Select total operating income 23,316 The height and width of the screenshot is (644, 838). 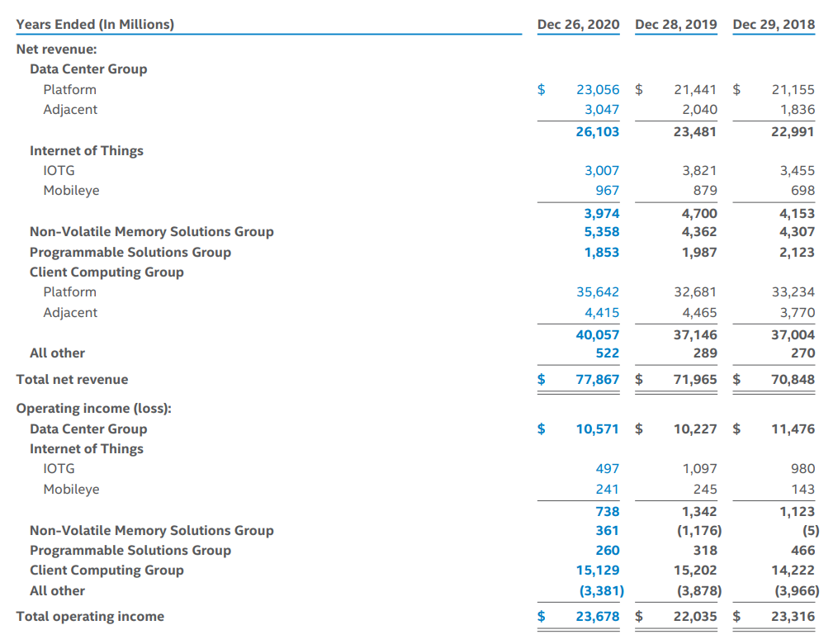point(793,617)
